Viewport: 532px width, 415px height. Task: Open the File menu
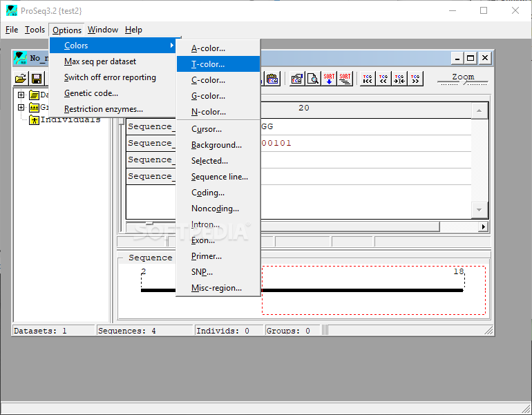tap(12, 30)
